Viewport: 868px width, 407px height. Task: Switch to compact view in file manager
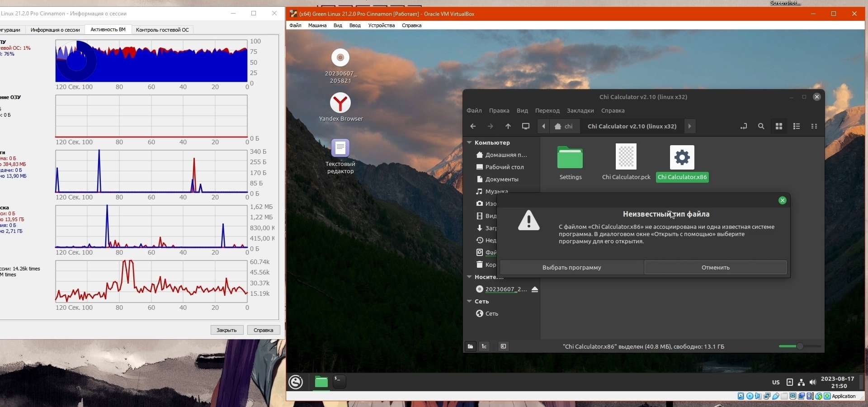815,127
